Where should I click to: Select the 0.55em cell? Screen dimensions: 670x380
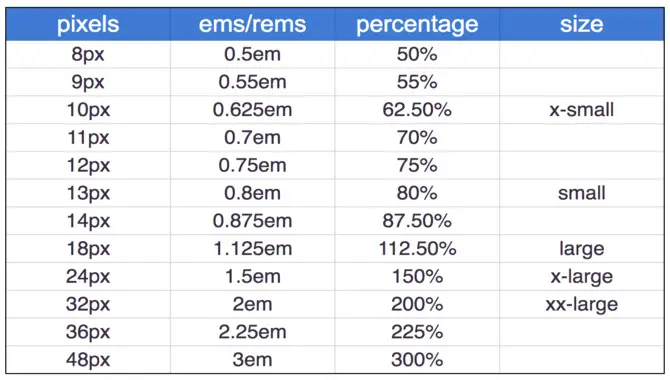(x=253, y=82)
